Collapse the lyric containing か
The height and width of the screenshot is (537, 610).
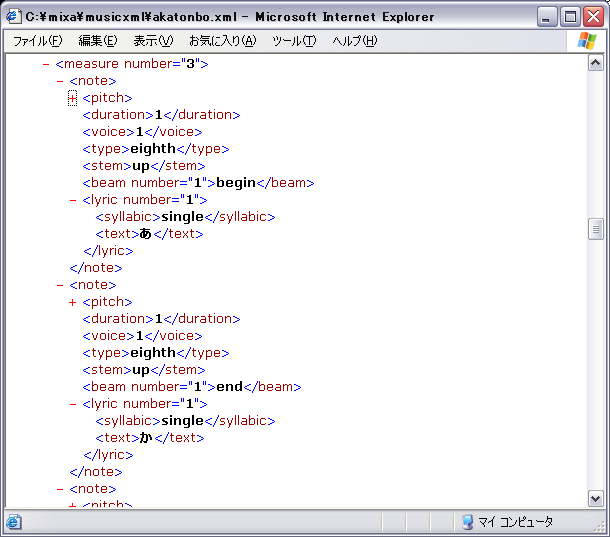[73, 404]
